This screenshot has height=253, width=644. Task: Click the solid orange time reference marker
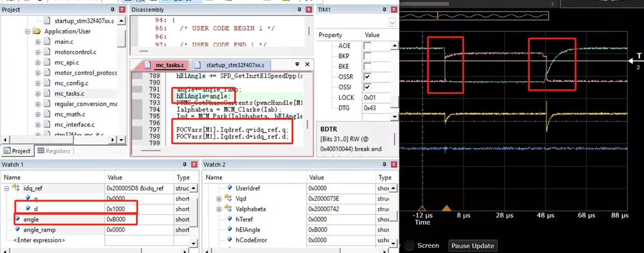447,209
